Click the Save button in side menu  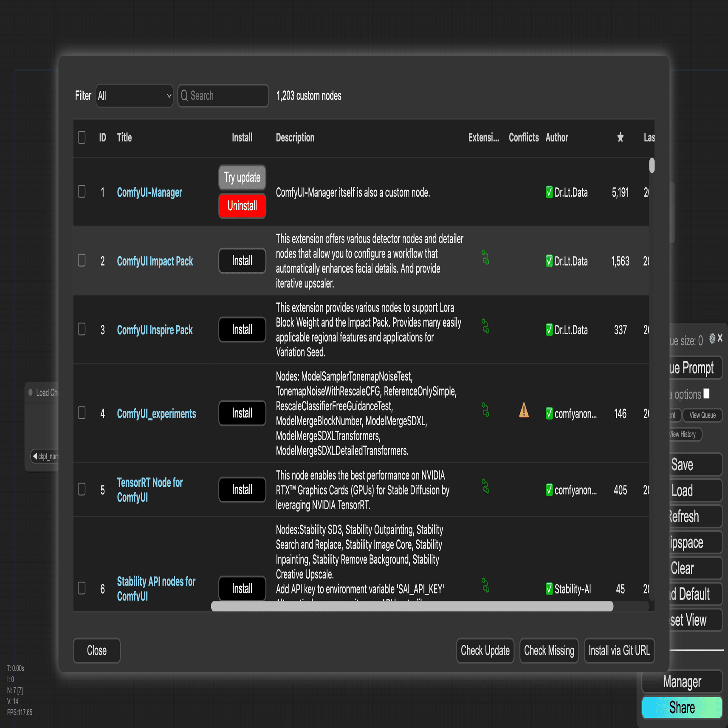click(696, 465)
